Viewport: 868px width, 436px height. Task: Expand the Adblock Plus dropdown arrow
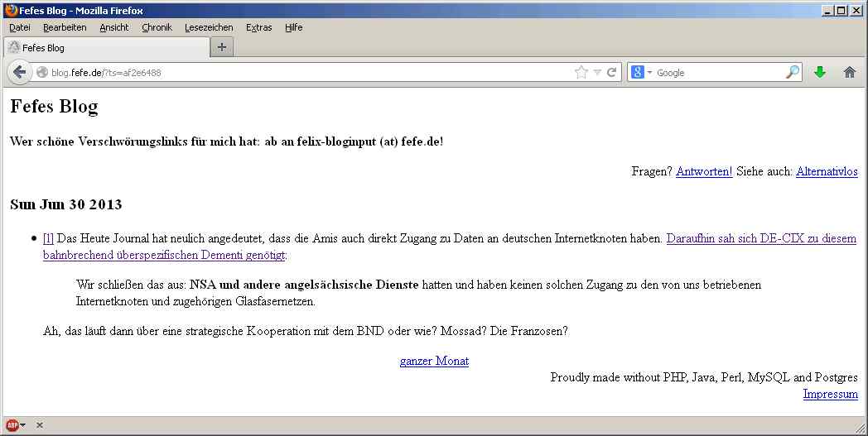tap(23, 425)
